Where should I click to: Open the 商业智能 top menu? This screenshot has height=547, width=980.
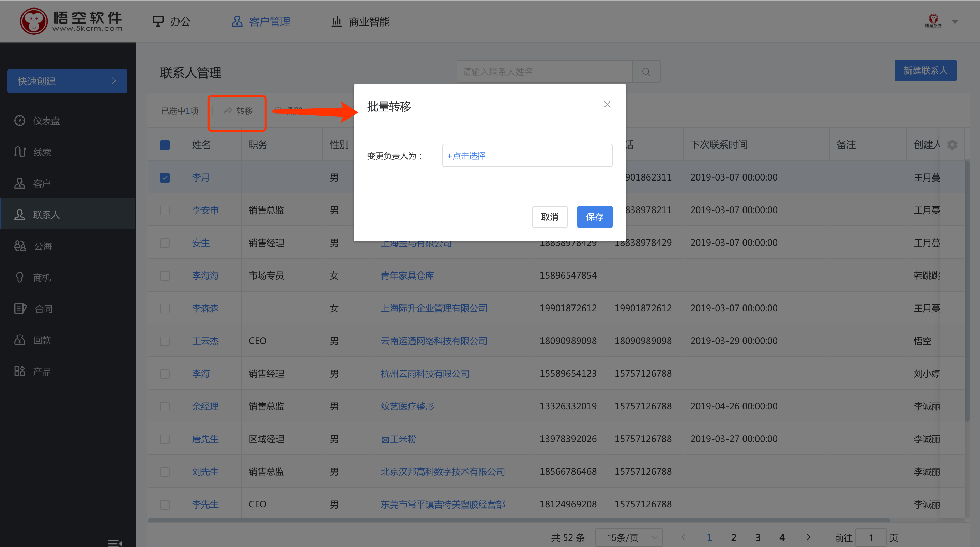(x=361, y=21)
